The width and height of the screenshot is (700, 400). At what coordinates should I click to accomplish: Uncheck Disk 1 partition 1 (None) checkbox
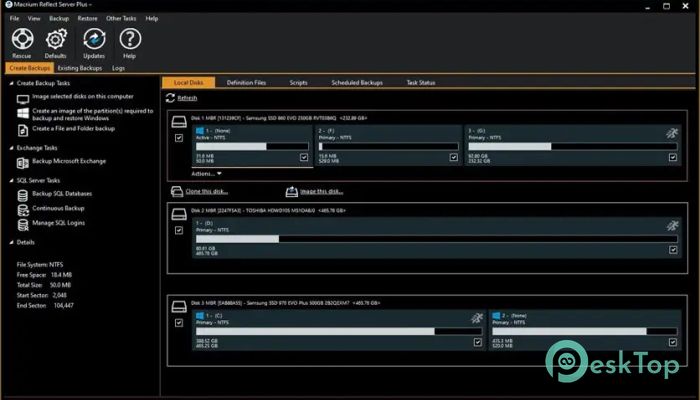click(304, 157)
